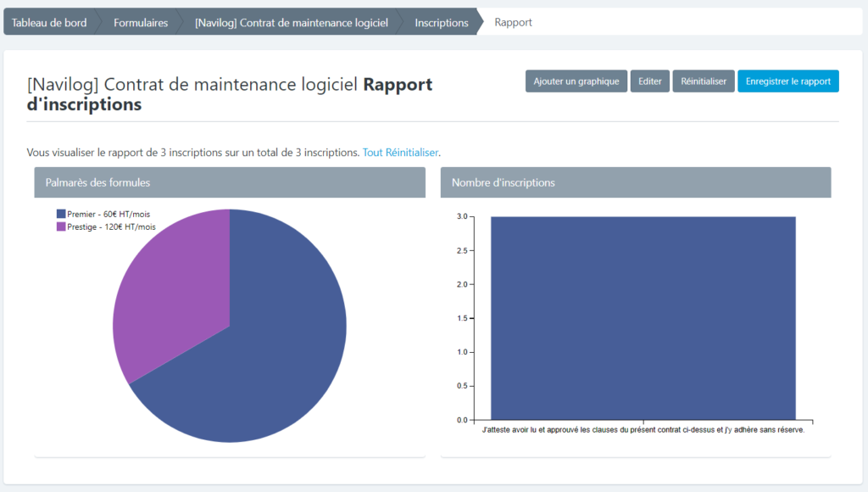Viewport: 868px width, 492px height.
Task: Click the Nombre d'inscriptions panel header
Action: (636, 182)
